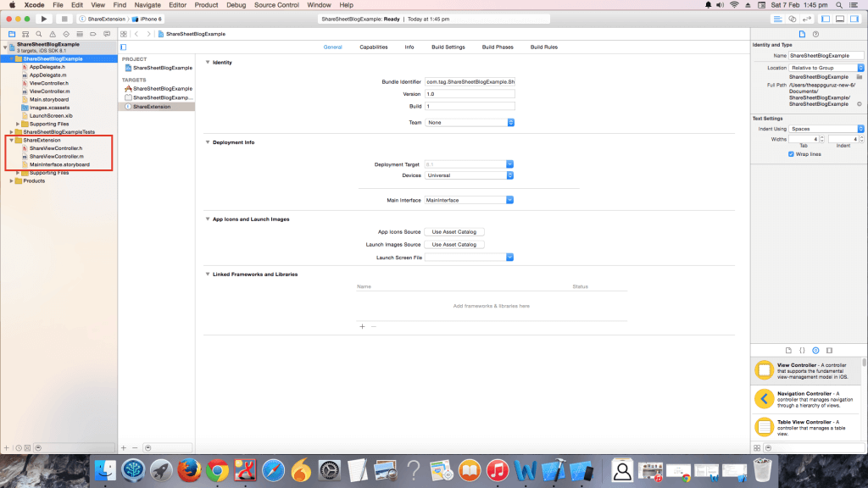This screenshot has width=868, height=488.
Task: Collapse the ShareExtension group
Action: tap(11, 141)
